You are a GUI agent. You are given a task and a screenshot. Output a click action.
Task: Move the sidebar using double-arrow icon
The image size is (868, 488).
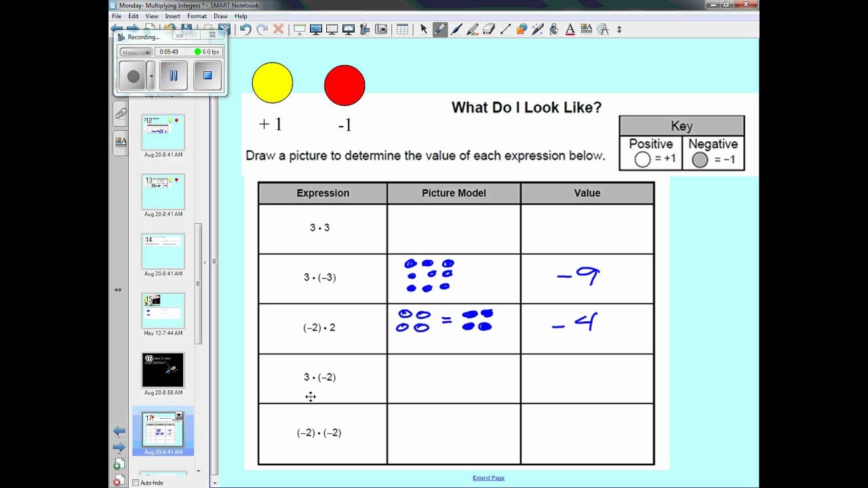118,290
